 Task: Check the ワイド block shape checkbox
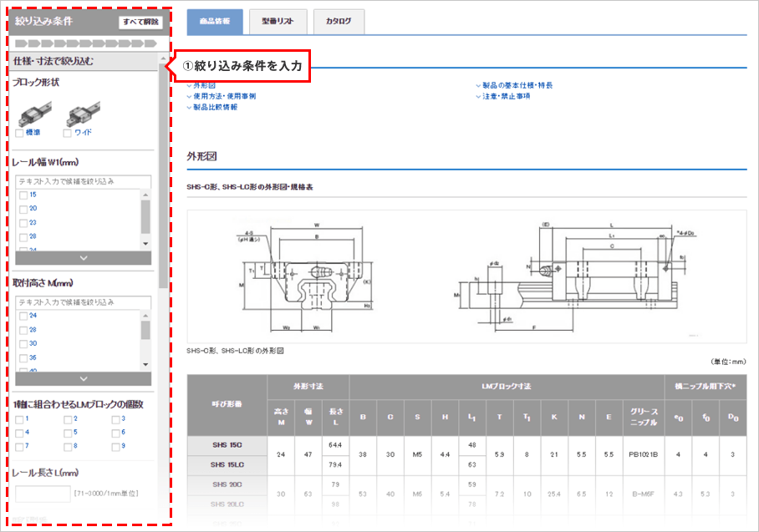pyautogui.click(x=68, y=133)
